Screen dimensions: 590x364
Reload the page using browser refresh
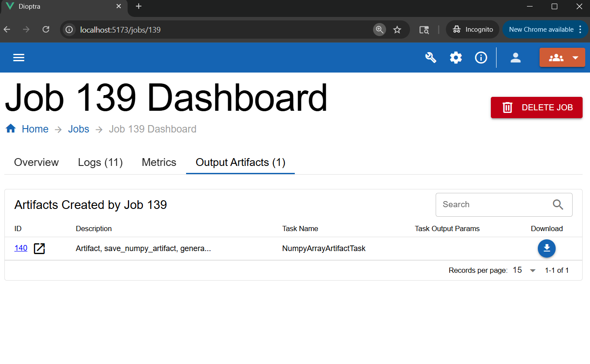[x=46, y=30]
